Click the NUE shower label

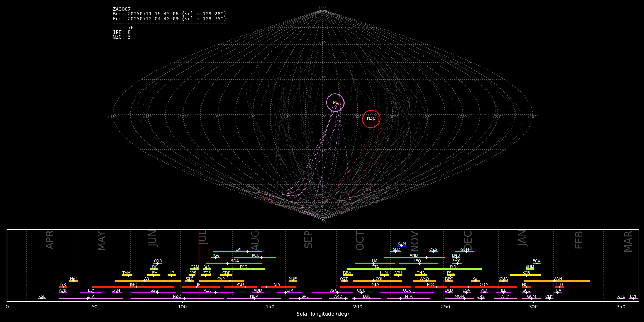pos(293,279)
